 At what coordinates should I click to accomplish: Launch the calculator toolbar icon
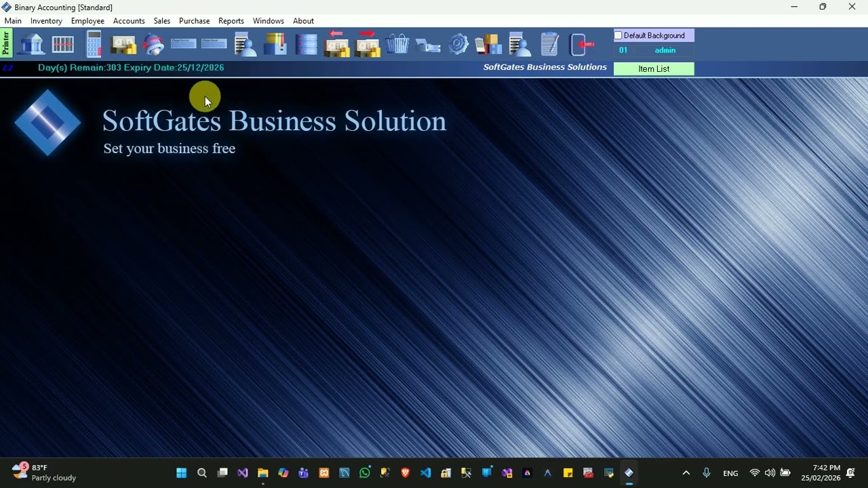[x=94, y=45]
